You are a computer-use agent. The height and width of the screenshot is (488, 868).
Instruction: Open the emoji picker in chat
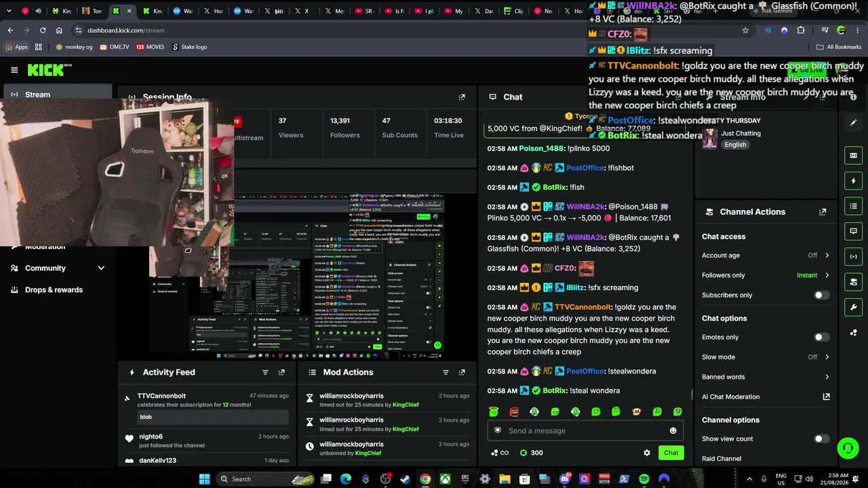pos(673,430)
